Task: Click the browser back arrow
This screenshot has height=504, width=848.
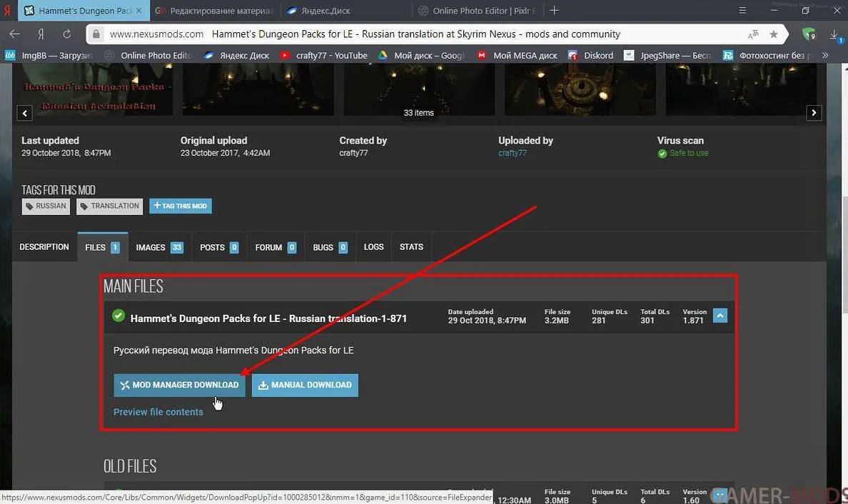Action: point(14,34)
